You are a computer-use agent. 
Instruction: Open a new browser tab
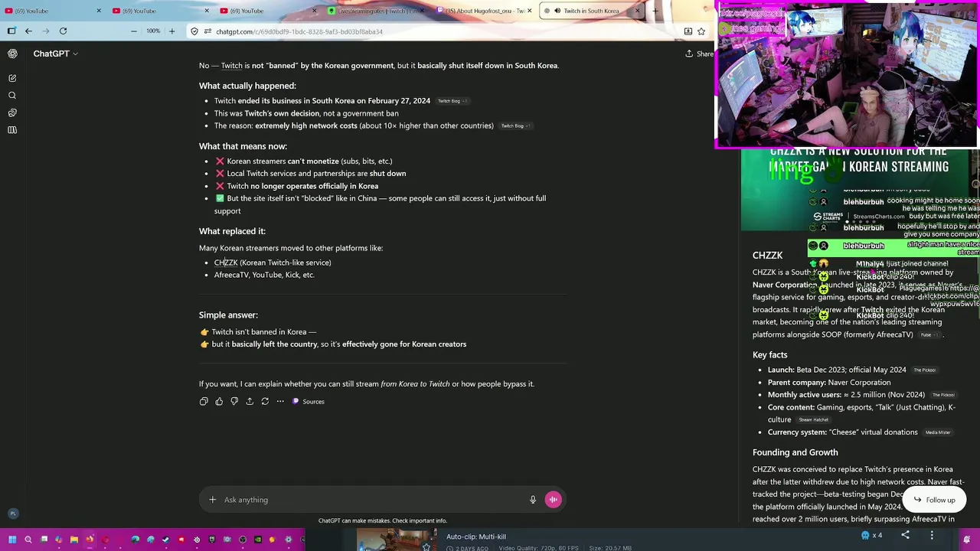[x=655, y=11]
